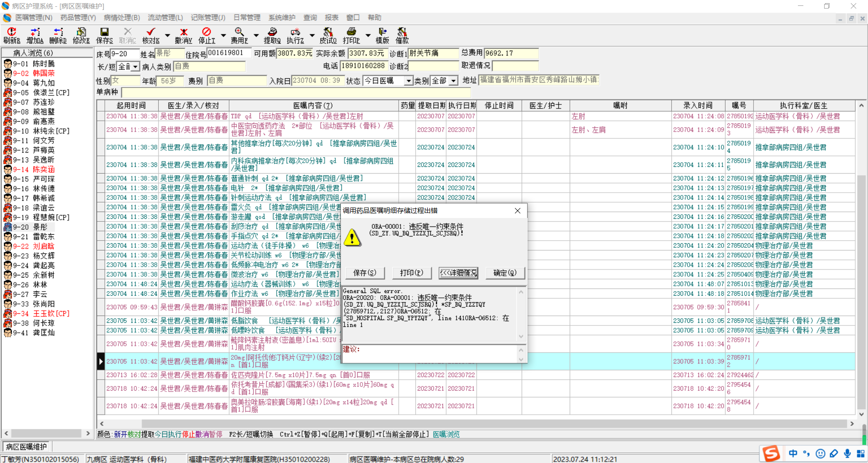Open the emoji smiley panel in IME bar

tap(821, 454)
